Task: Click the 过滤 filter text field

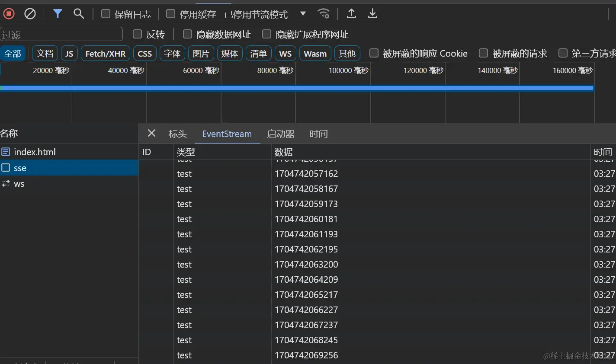Action: pyautogui.click(x=61, y=35)
